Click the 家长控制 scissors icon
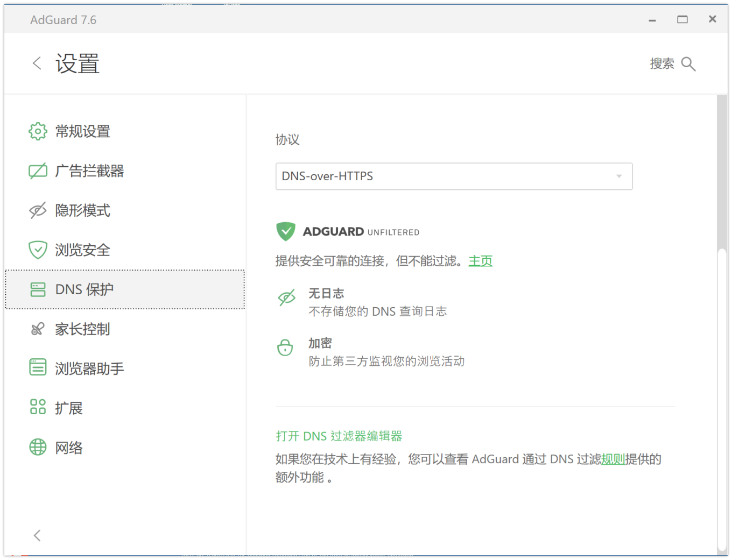The height and width of the screenshot is (560, 732). (x=38, y=329)
